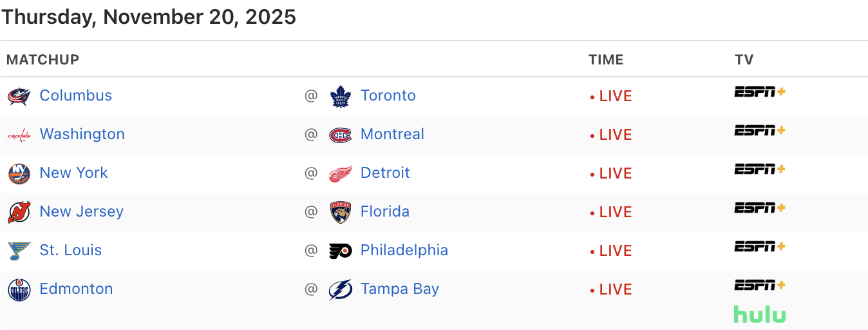Image resolution: width=868 pixels, height=330 pixels.
Task: Open LIVE game for Washington at Montreal
Action: (x=615, y=135)
